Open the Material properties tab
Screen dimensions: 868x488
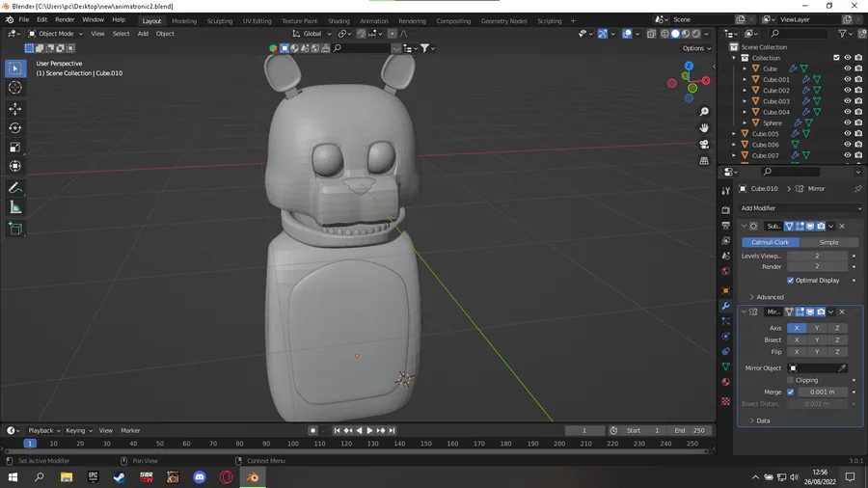(725, 382)
